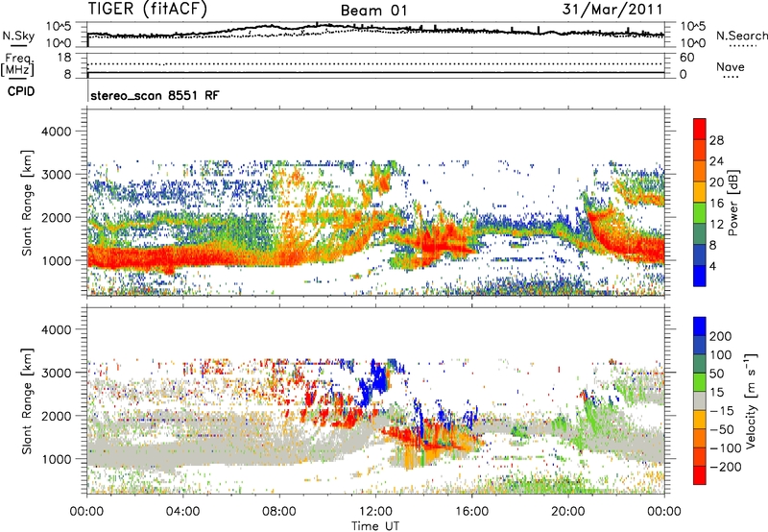Image resolution: width=768 pixels, height=532 pixels.
Task: Click the '12:00' time tick label
Action: (375, 512)
